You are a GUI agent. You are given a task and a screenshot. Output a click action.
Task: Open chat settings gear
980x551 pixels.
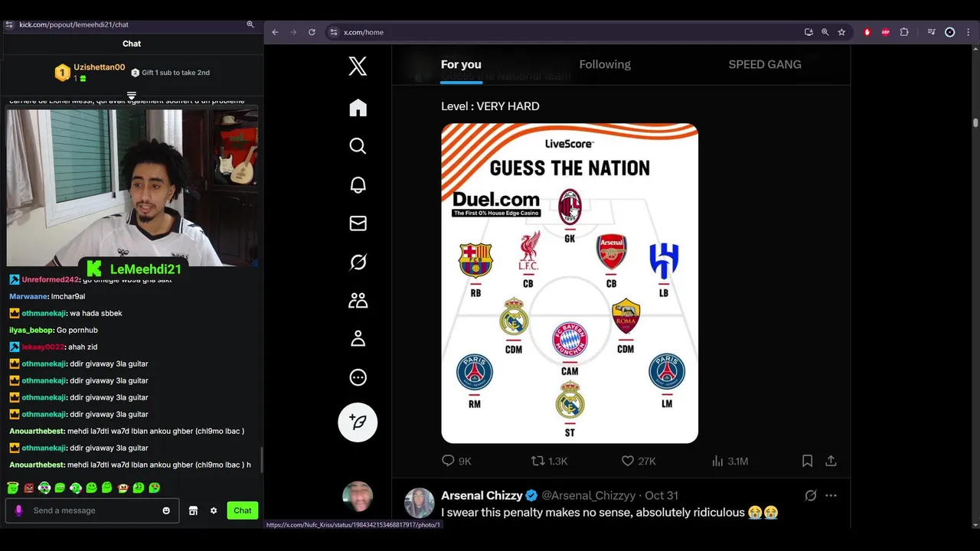[x=214, y=510]
